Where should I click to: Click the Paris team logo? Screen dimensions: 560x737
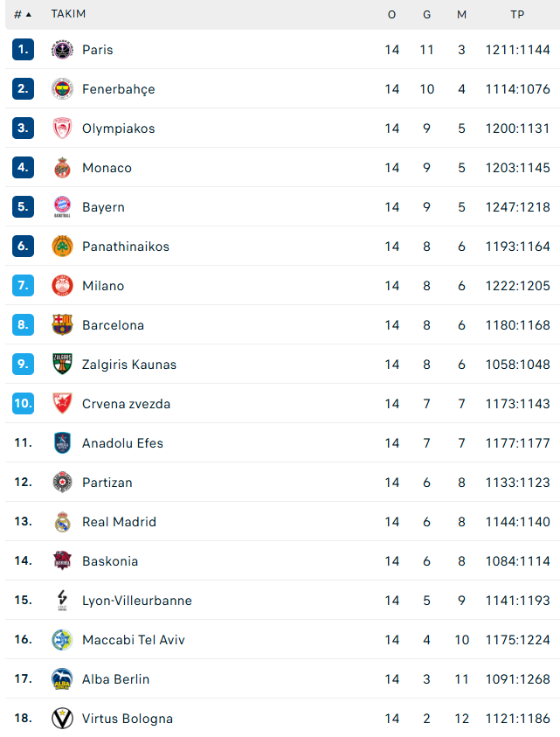(62, 50)
